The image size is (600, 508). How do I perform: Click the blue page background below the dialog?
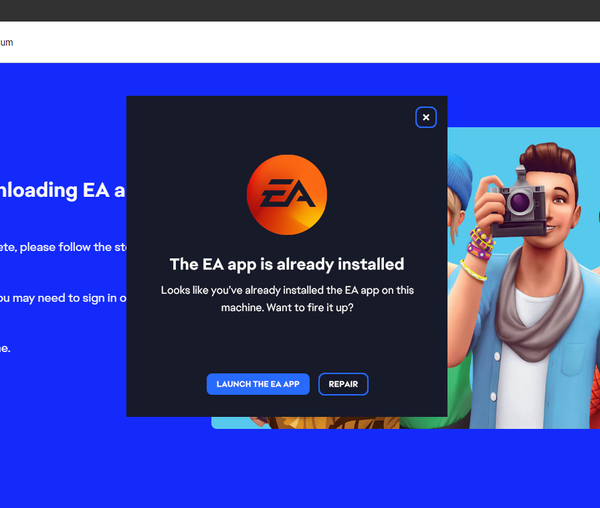[x=300, y=465]
